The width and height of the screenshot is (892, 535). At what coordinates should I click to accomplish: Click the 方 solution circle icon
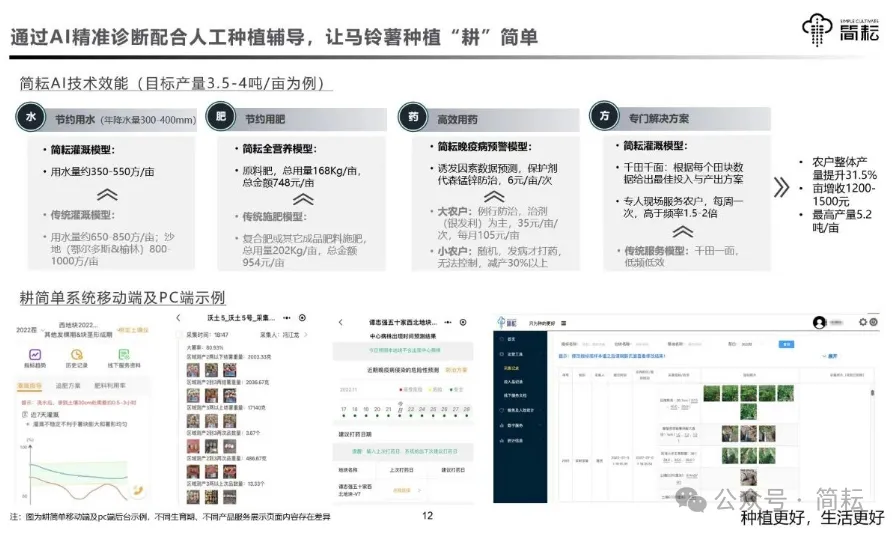pos(605,116)
